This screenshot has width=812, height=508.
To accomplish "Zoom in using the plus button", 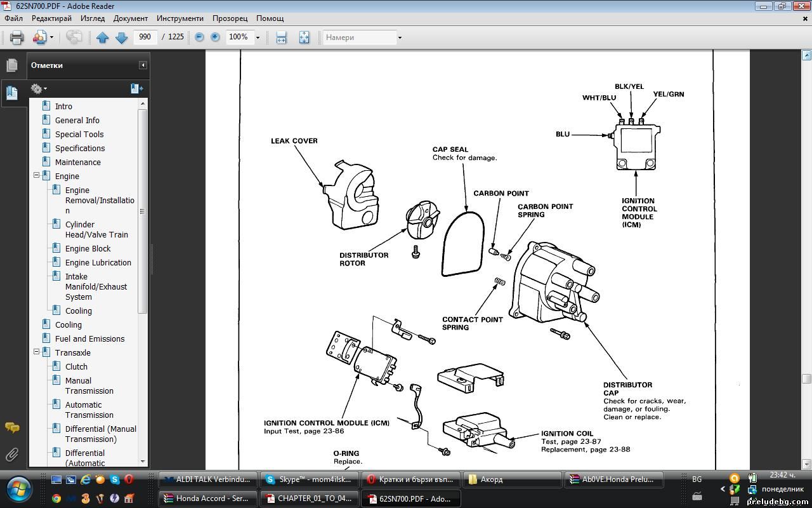I will [x=215, y=37].
